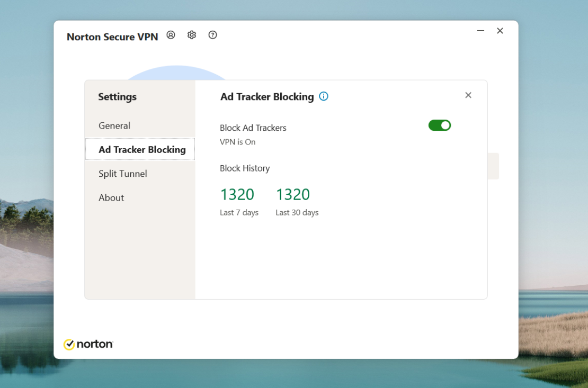This screenshot has width=588, height=388.
Task: Click the Block History heading
Action: point(245,168)
